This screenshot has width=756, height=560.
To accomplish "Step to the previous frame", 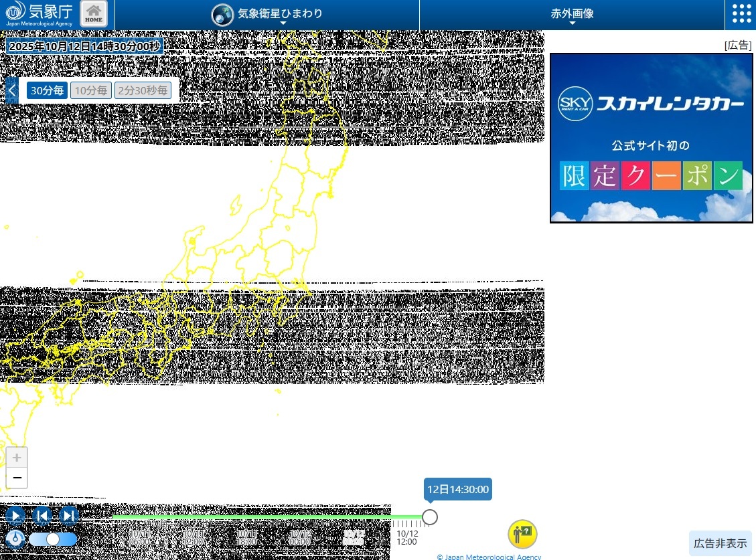I will coord(42,516).
